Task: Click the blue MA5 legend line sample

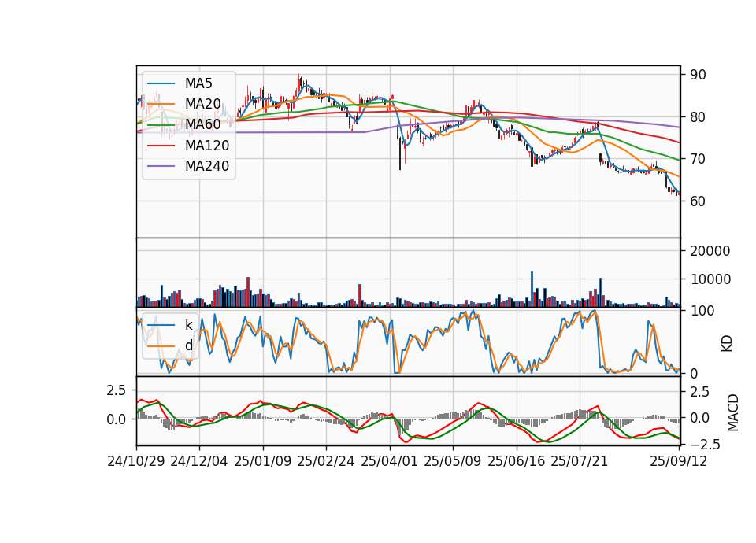Action: coord(161,83)
